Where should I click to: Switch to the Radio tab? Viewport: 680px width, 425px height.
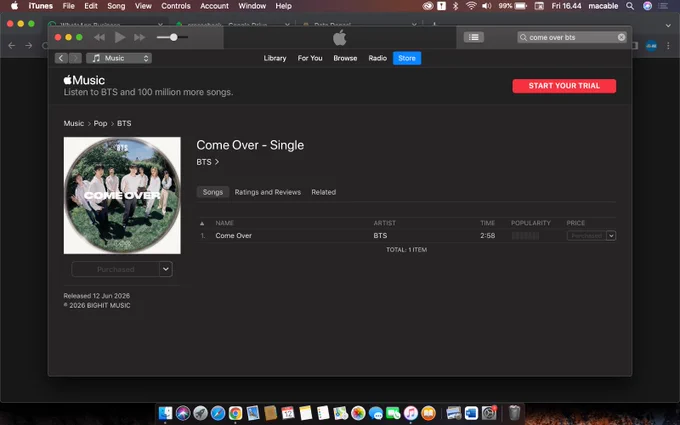(377, 58)
